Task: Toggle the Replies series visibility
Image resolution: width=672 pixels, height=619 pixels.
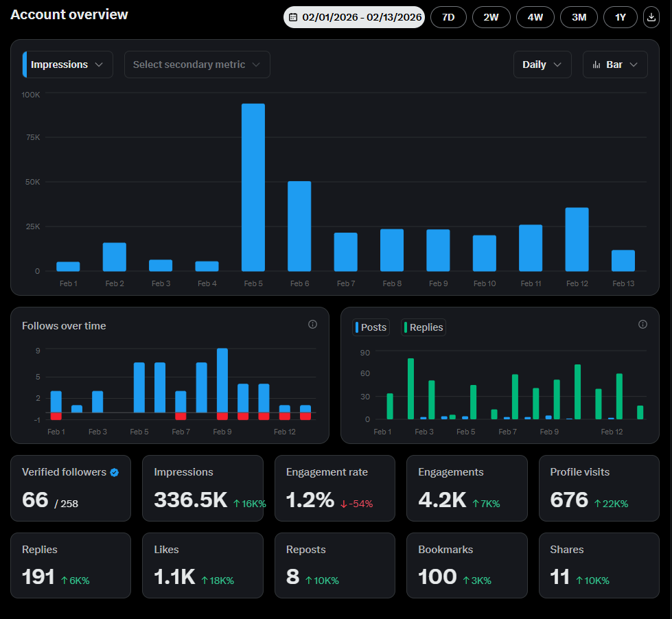Action: 423,327
